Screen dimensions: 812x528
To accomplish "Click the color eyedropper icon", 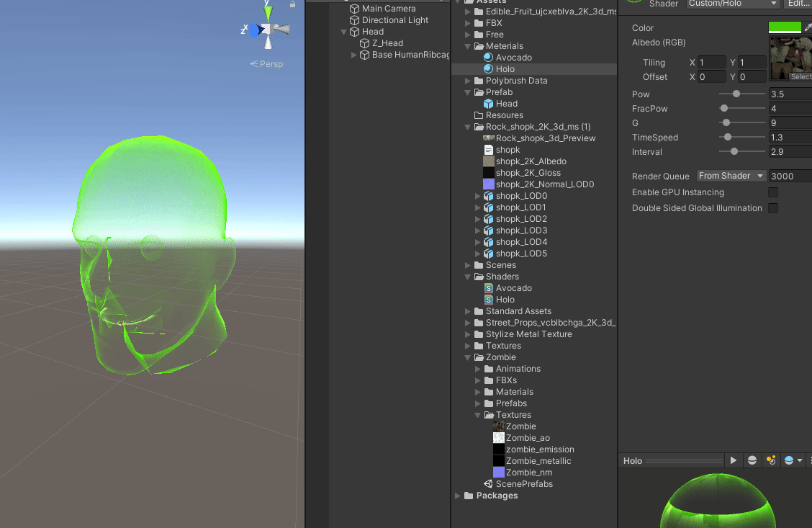I will [x=808, y=27].
